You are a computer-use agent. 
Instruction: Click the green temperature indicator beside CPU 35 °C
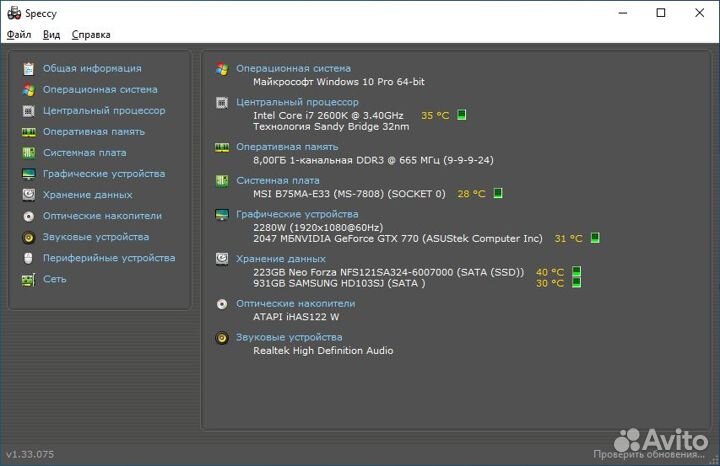click(462, 115)
